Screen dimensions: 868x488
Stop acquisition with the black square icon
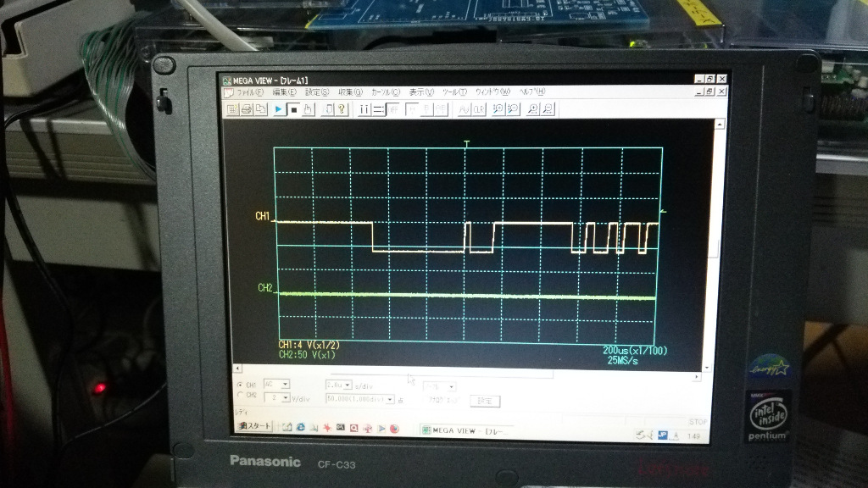(x=293, y=109)
